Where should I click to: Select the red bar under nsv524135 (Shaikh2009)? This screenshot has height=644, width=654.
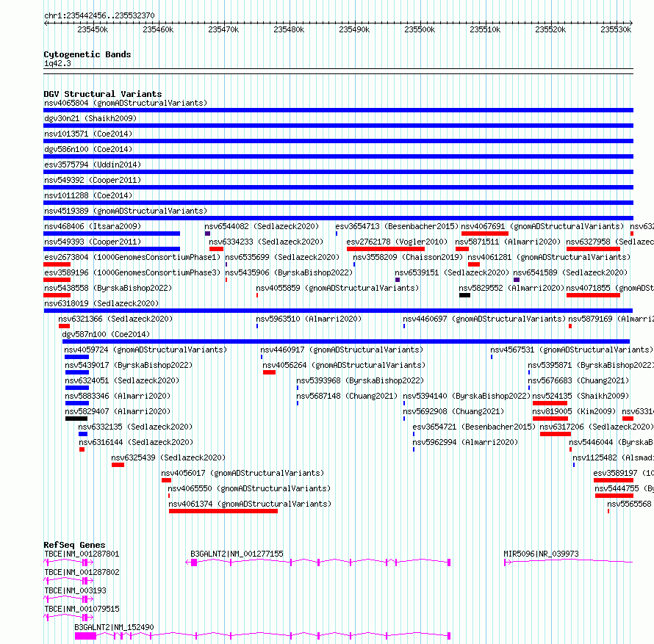(x=550, y=403)
